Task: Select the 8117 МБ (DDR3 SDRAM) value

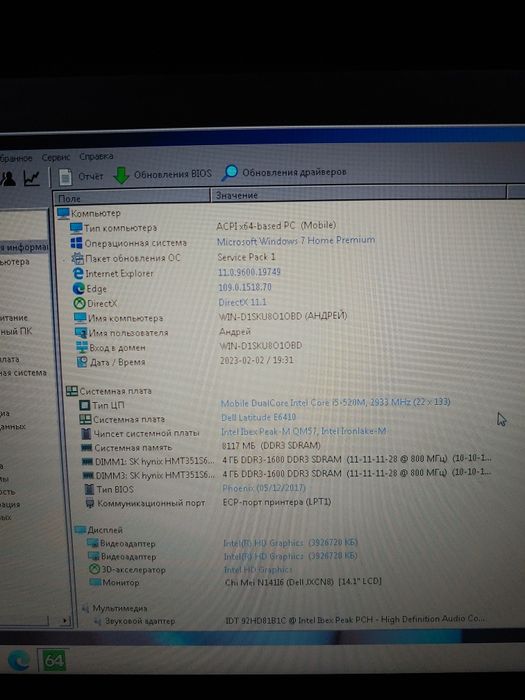Action: pos(271,446)
